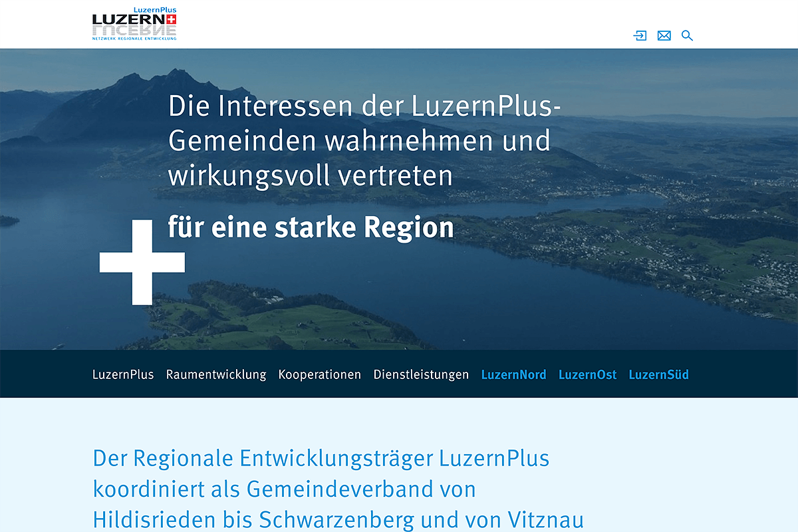The width and height of the screenshot is (798, 532).
Task: Open the login page via arrow-in-box icon
Action: pos(640,36)
